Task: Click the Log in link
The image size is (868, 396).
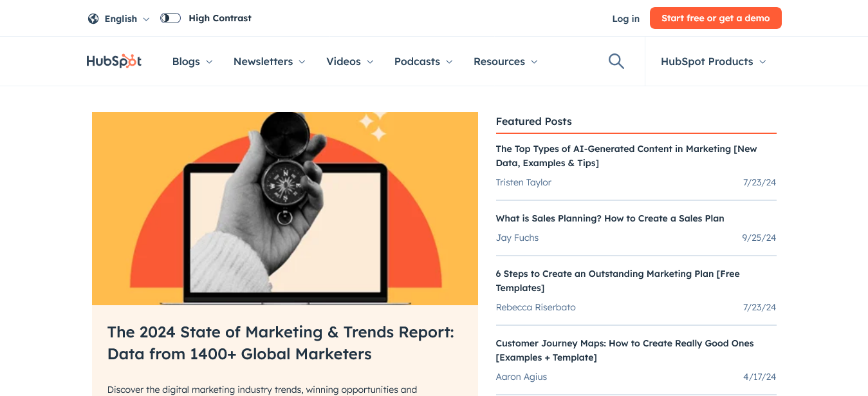Action: [626, 19]
